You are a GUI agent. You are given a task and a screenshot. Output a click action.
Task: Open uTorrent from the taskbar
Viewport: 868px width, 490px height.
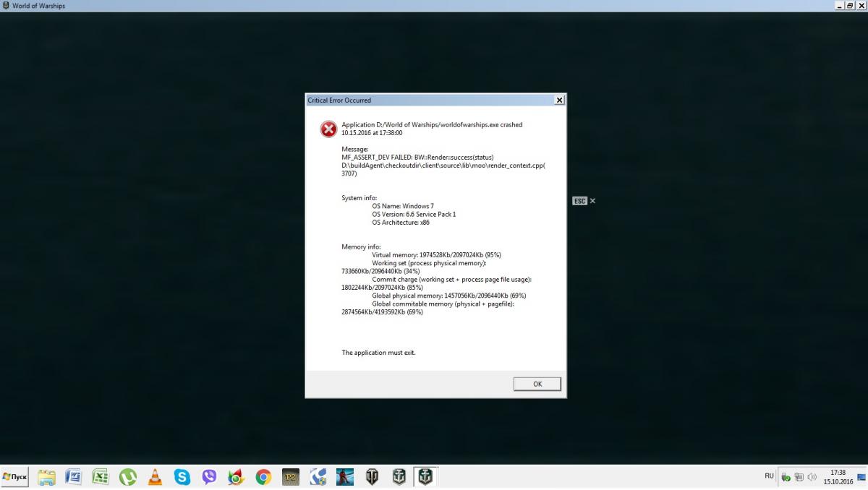[127, 477]
